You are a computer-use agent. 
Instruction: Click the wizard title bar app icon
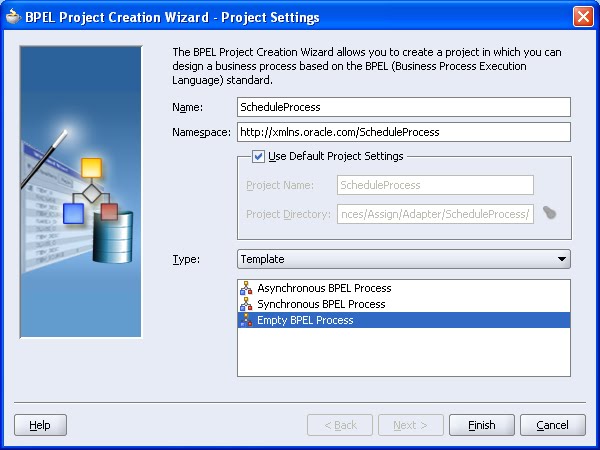(13, 17)
